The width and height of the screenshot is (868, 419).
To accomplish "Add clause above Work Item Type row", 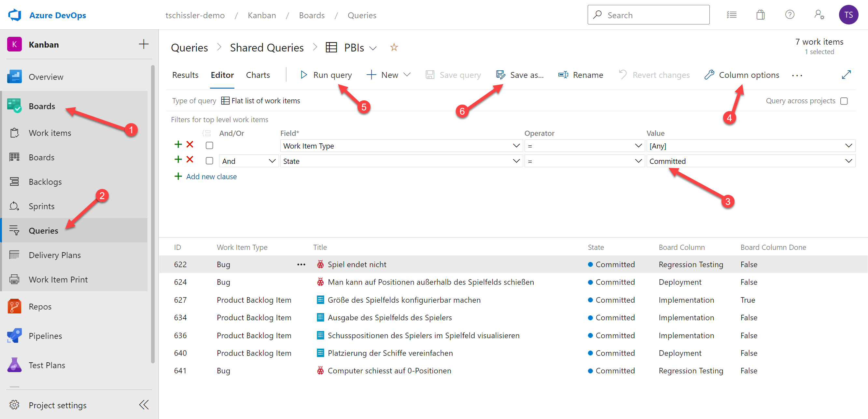I will point(178,145).
